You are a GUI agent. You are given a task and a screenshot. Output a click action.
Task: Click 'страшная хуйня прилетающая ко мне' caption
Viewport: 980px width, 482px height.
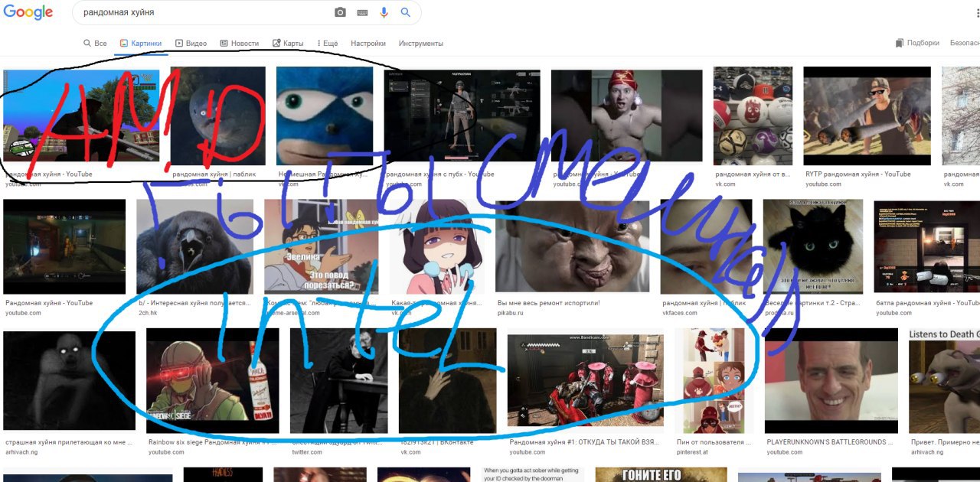69,442
